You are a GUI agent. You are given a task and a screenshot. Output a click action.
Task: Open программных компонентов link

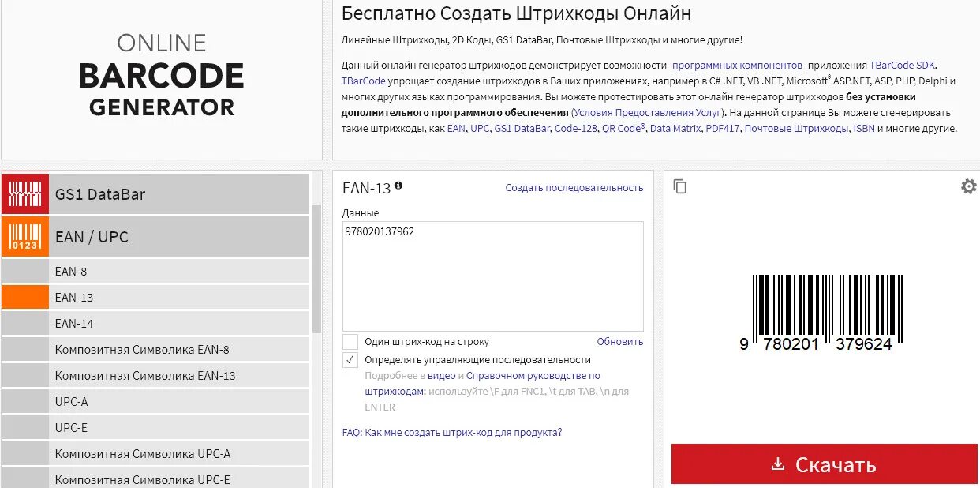click(x=737, y=66)
